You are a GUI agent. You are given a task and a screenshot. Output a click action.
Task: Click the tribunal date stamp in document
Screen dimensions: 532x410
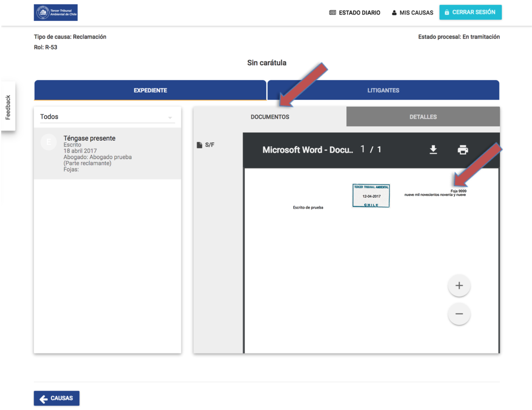(x=371, y=196)
